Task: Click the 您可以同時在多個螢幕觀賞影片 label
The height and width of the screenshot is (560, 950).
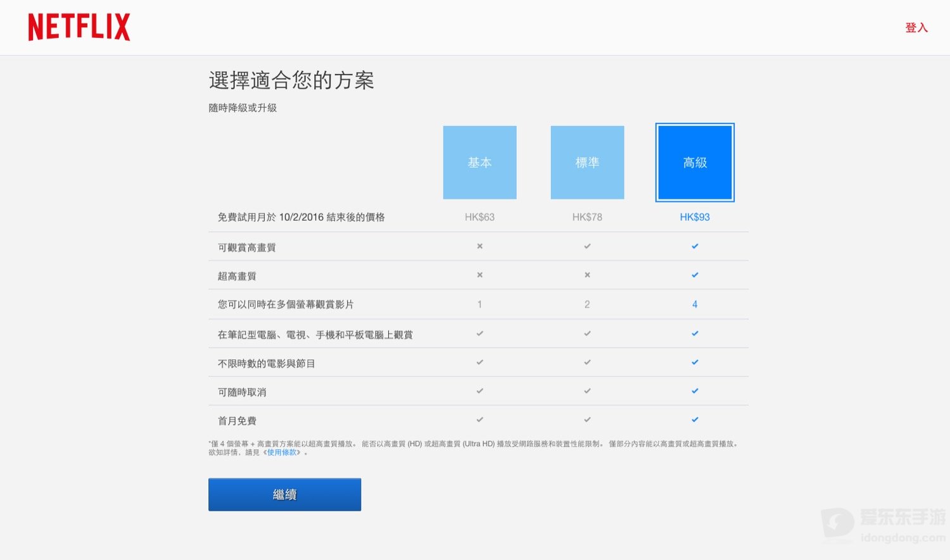Action: click(x=286, y=304)
